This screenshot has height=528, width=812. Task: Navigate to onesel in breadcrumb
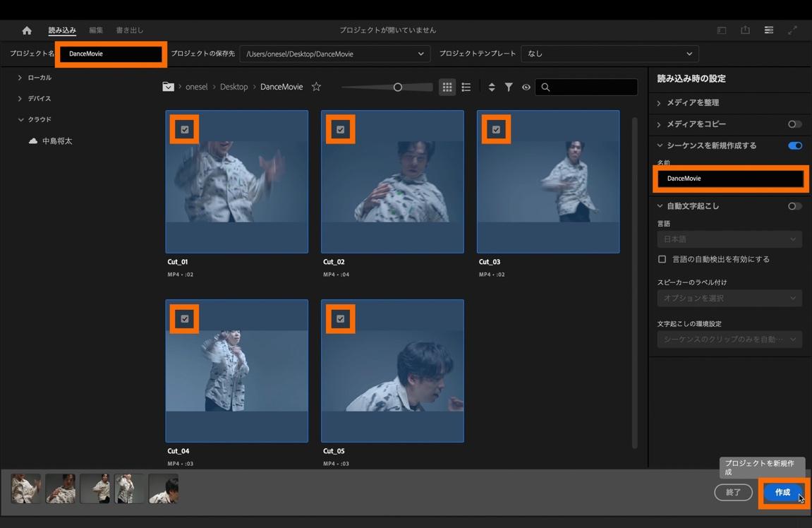pyautogui.click(x=196, y=87)
